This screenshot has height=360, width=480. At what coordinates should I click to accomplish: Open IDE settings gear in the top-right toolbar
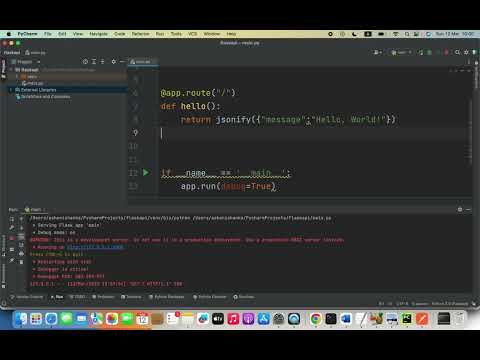[466, 52]
